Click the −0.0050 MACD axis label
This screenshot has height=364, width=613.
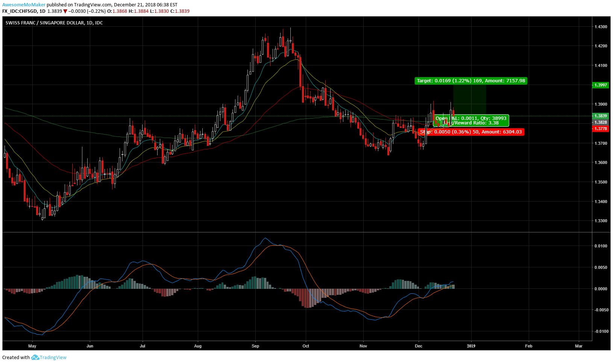click(601, 310)
